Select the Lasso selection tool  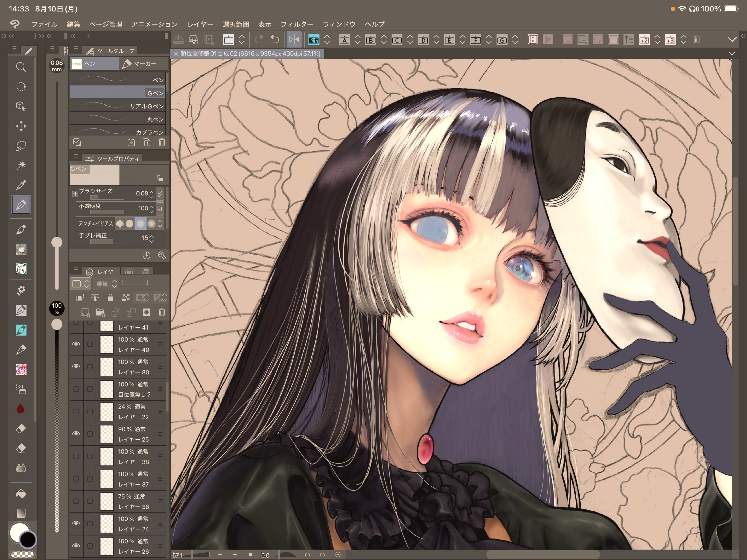coord(21,146)
